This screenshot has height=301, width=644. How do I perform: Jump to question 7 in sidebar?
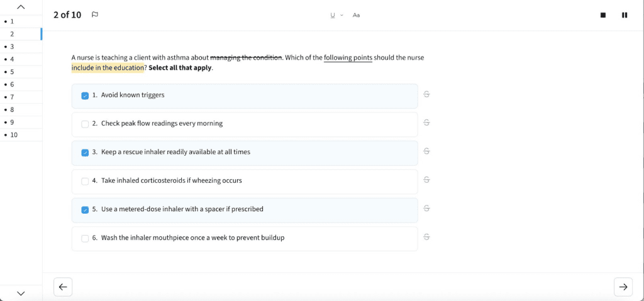(12, 97)
